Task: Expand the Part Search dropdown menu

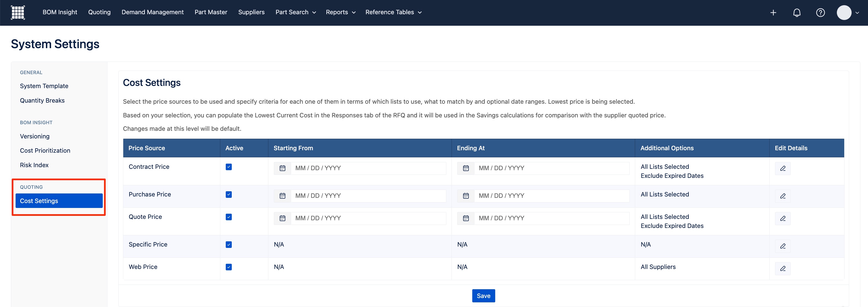Action: click(295, 12)
